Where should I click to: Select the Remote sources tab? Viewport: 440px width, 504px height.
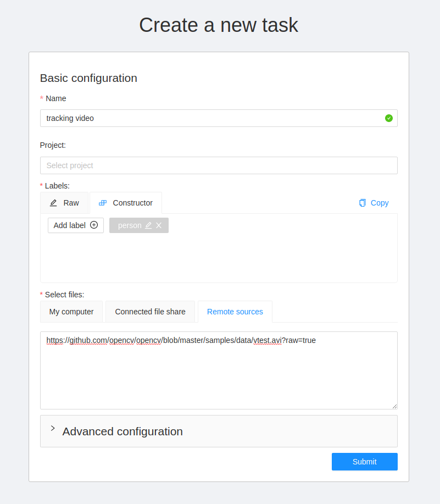click(x=235, y=311)
